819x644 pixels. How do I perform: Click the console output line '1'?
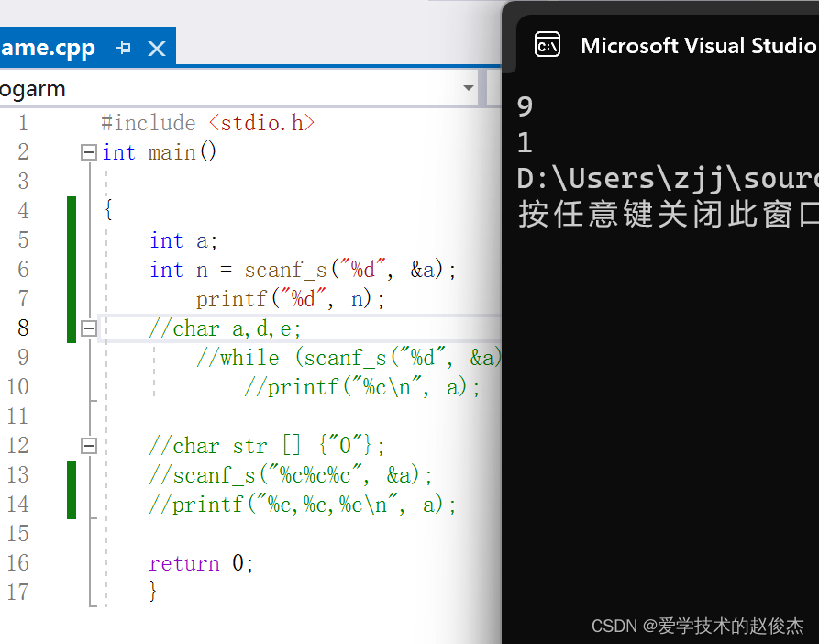point(525,142)
